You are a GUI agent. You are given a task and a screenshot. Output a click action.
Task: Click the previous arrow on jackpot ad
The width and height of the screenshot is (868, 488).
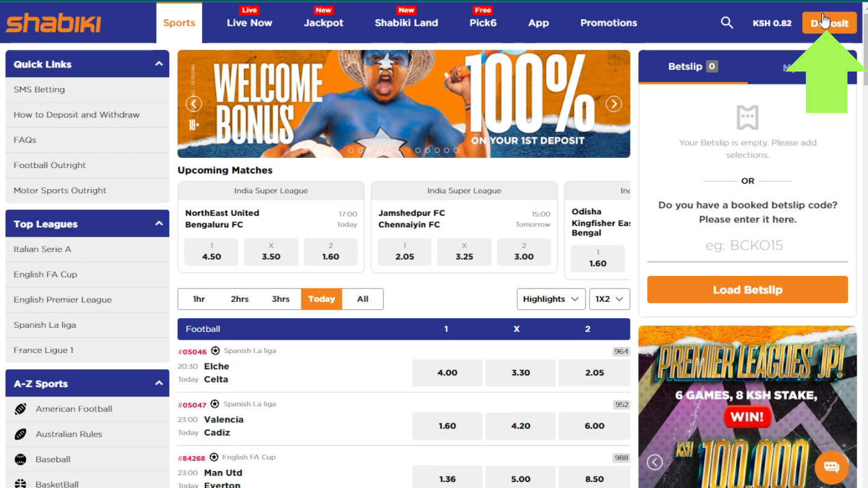[x=655, y=462]
